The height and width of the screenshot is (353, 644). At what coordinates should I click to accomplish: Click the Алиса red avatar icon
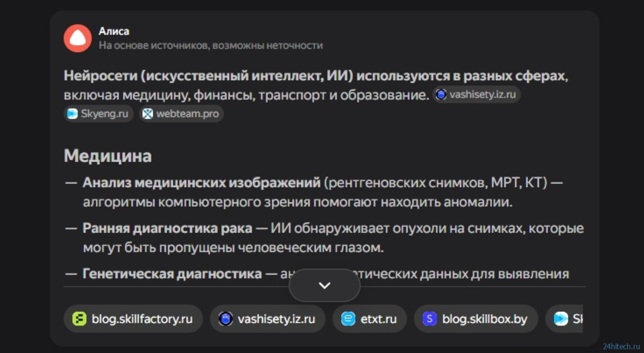77,38
